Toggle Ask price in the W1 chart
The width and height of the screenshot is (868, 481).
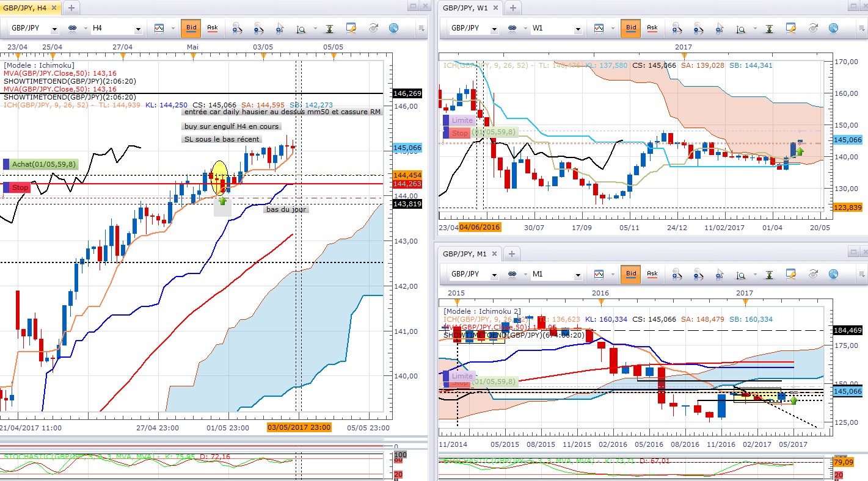pos(652,28)
